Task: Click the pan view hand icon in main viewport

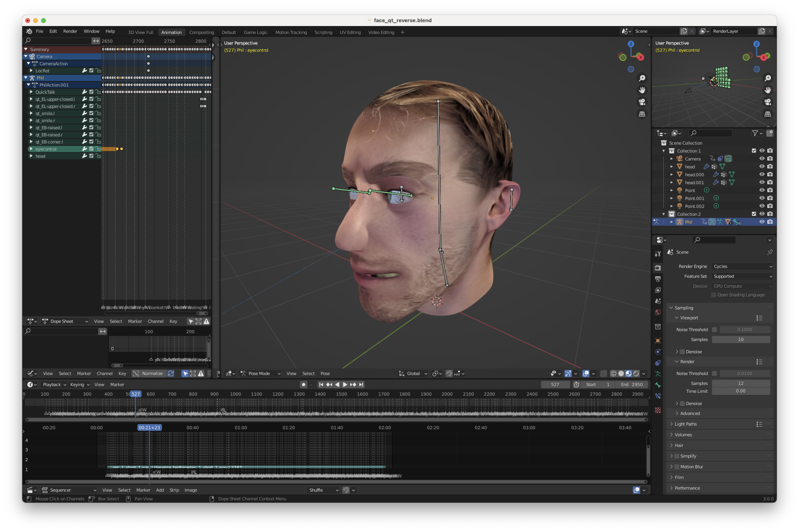Action: point(642,90)
